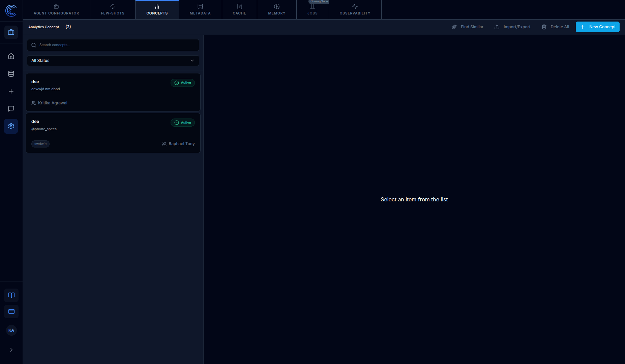Open KA user avatar
The width and height of the screenshot is (625, 364).
coord(11,330)
